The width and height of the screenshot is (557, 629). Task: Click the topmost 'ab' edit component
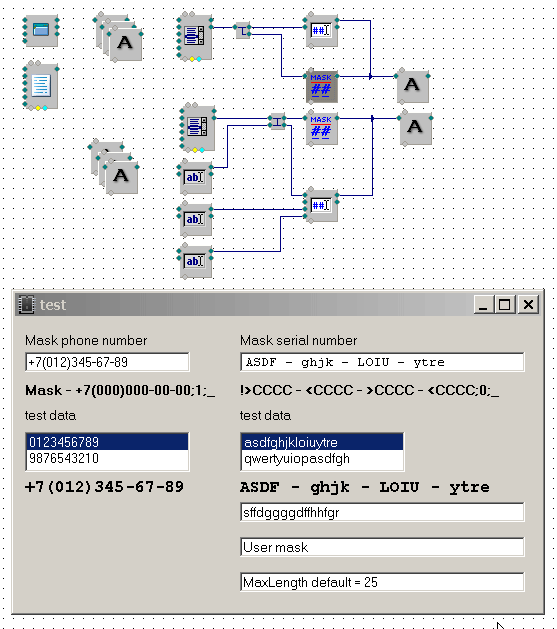click(195, 177)
